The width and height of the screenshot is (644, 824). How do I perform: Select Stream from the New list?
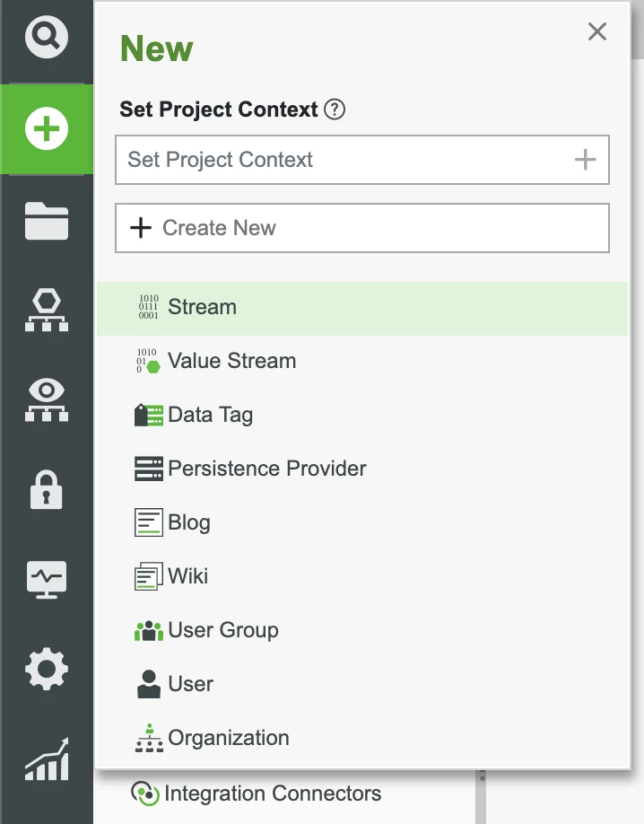click(362, 309)
